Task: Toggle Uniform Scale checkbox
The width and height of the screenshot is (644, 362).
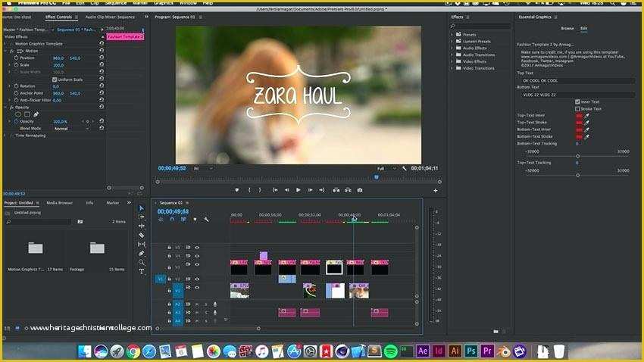Action: coord(55,80)
